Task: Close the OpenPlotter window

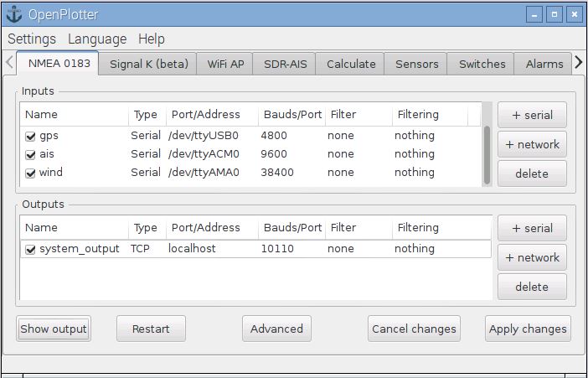Action: point(575,14)
